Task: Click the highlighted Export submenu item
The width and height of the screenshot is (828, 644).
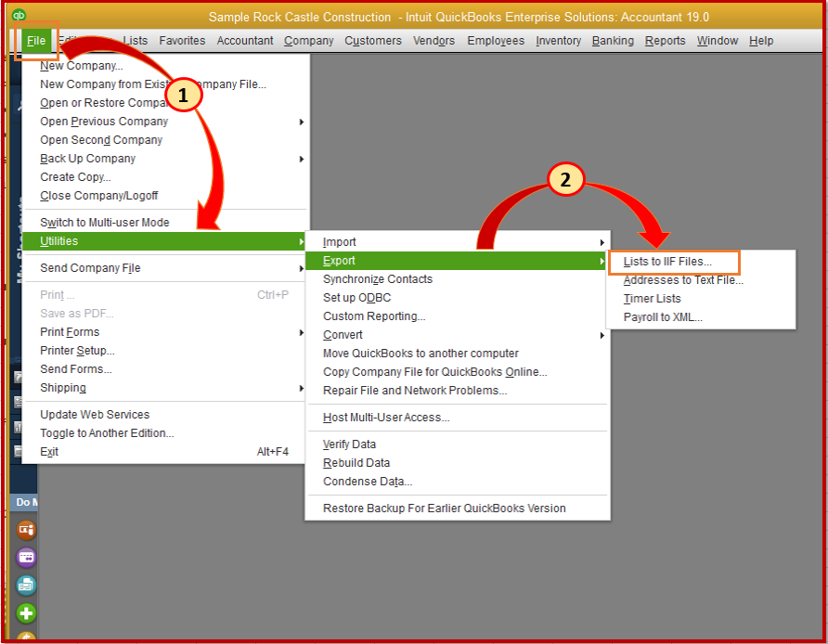Action: coord(455,261)
